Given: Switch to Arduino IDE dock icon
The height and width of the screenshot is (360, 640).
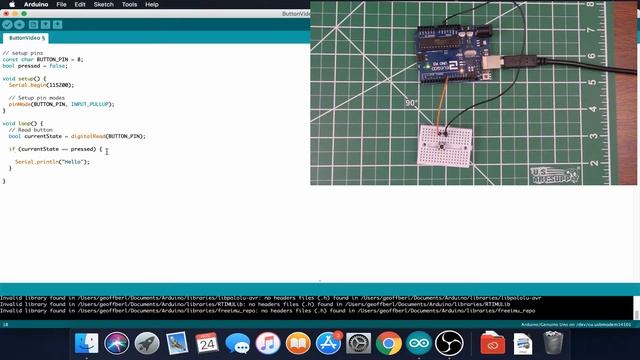Looking at the screenshot, I should pos(419,343).
